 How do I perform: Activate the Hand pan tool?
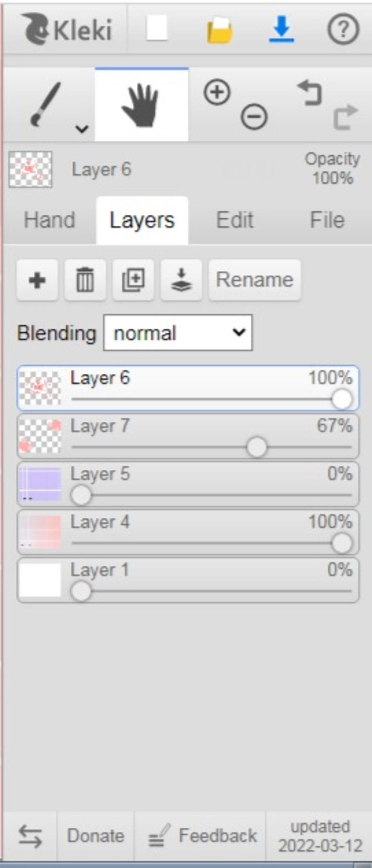pyautogui.click(x=141, y=105)
